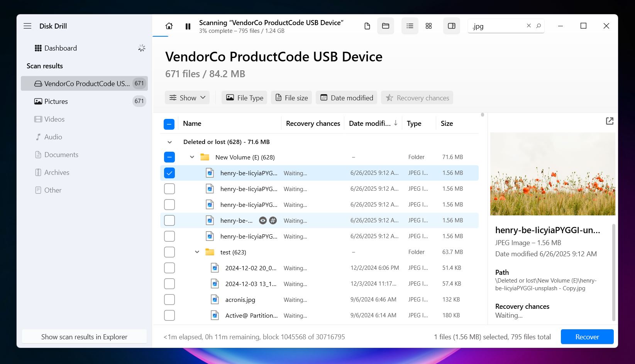Check the acronis.jpg file checkbox
The image size is (635, 364).
[x=169, y=300]
